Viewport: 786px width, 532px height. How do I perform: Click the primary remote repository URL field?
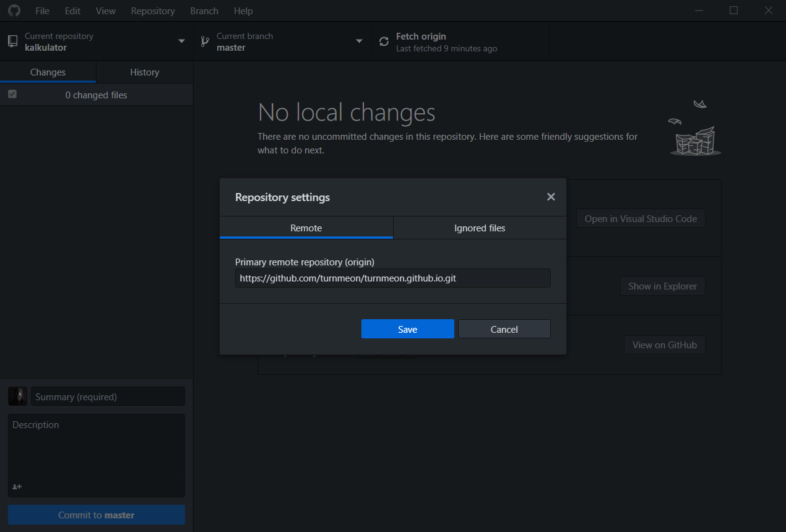click(x=392, y=278)
